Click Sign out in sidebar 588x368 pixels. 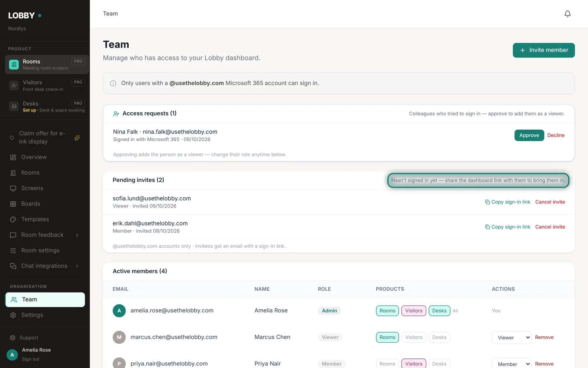click(x=31, y=359)
